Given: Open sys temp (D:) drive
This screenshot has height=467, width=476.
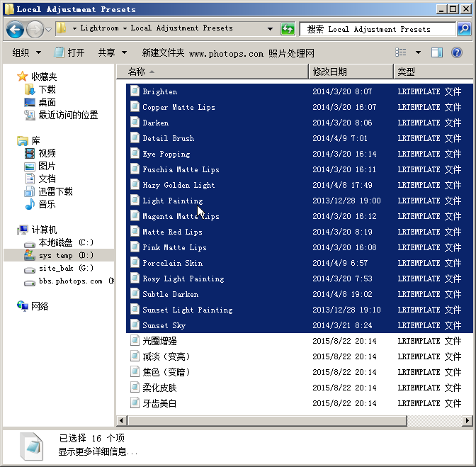Looking at the screenshot, I should tap(59, 255).
